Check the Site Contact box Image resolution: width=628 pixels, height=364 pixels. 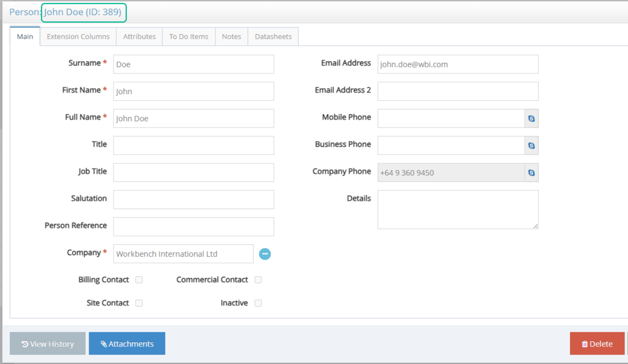click(139, 303)
